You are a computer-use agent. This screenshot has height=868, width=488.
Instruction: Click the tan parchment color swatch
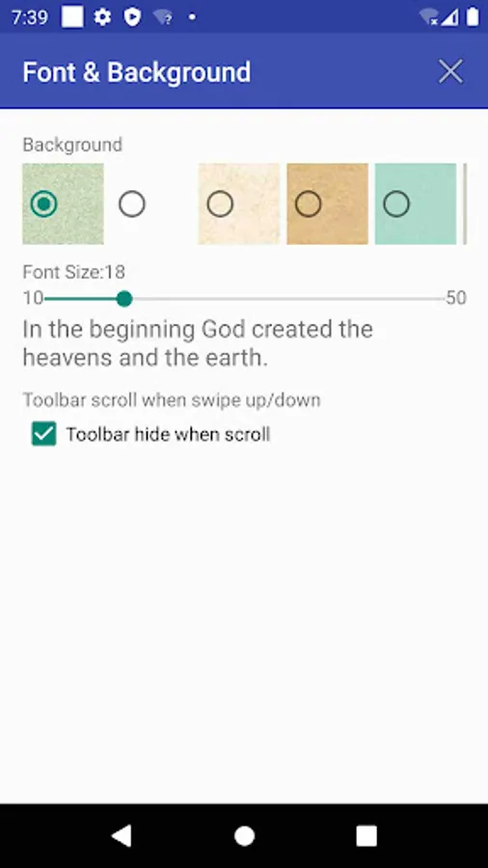(328, 203)
